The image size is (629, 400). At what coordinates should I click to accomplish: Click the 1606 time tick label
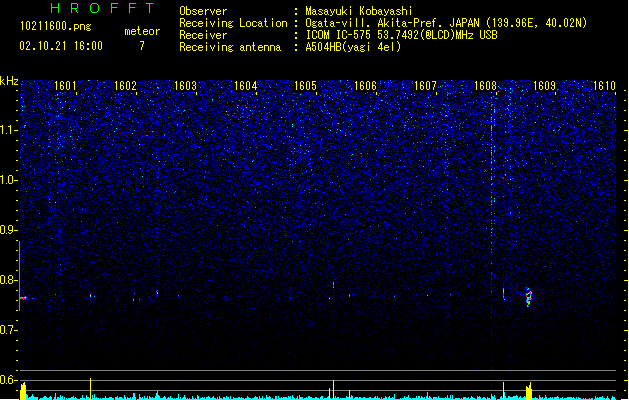[x=365, y=86]
